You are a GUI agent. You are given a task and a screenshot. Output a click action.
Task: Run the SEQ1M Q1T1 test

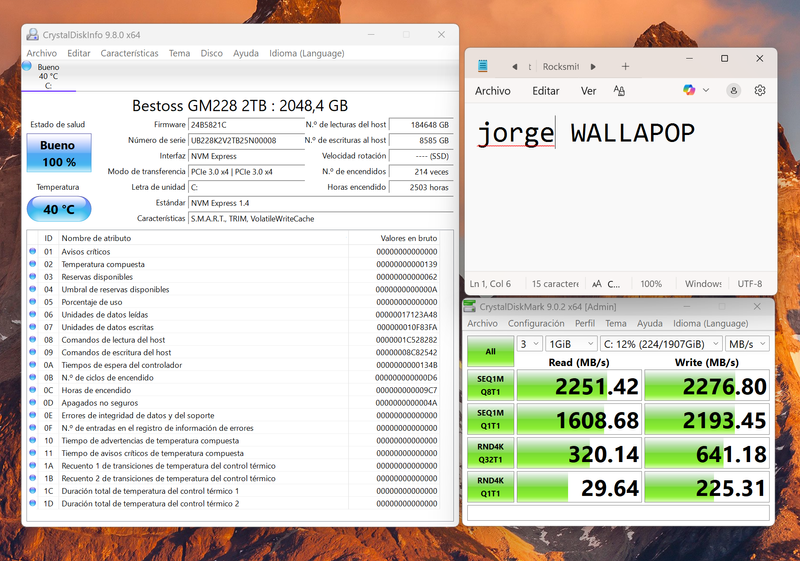(490, 419)
